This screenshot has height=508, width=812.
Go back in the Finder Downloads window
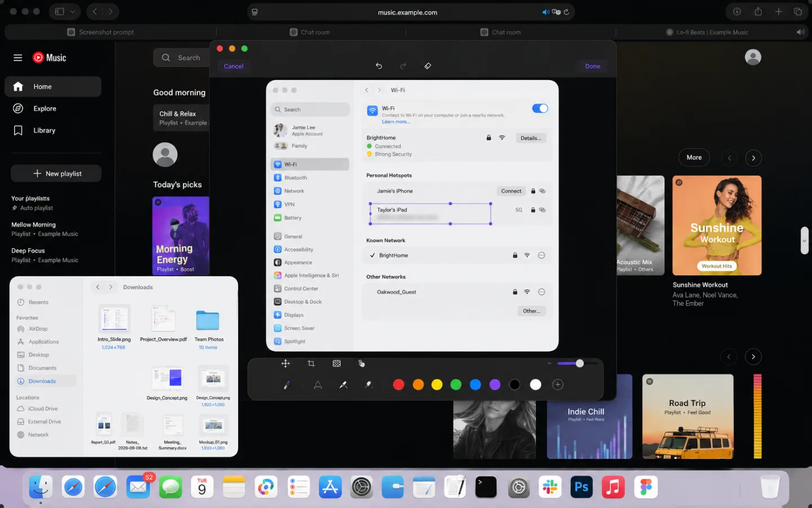pyautogui.click(x=98, y=287)
